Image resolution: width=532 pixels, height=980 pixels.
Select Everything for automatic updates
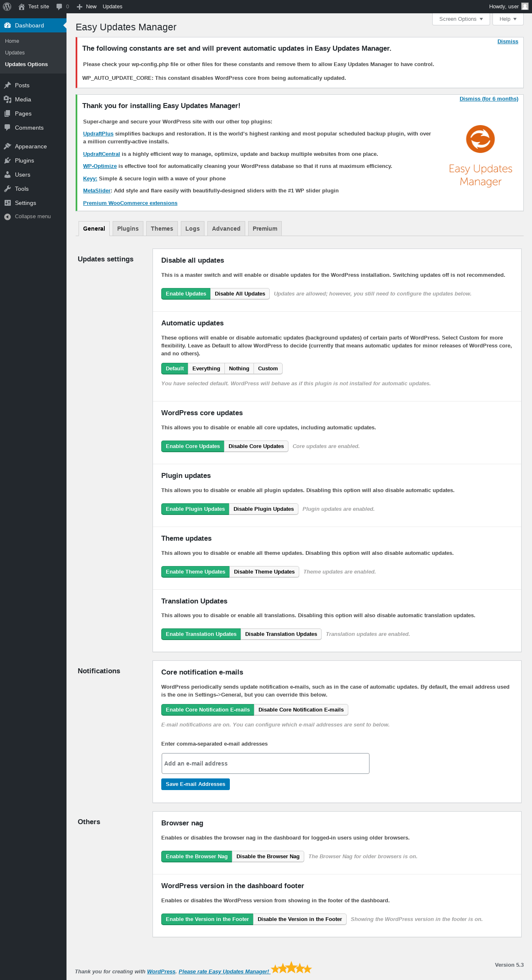(206, 369)
